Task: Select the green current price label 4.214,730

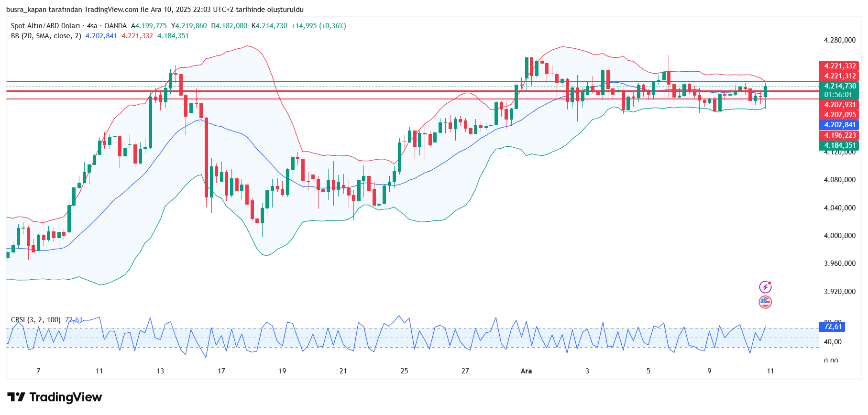Action: coord(839,86)
